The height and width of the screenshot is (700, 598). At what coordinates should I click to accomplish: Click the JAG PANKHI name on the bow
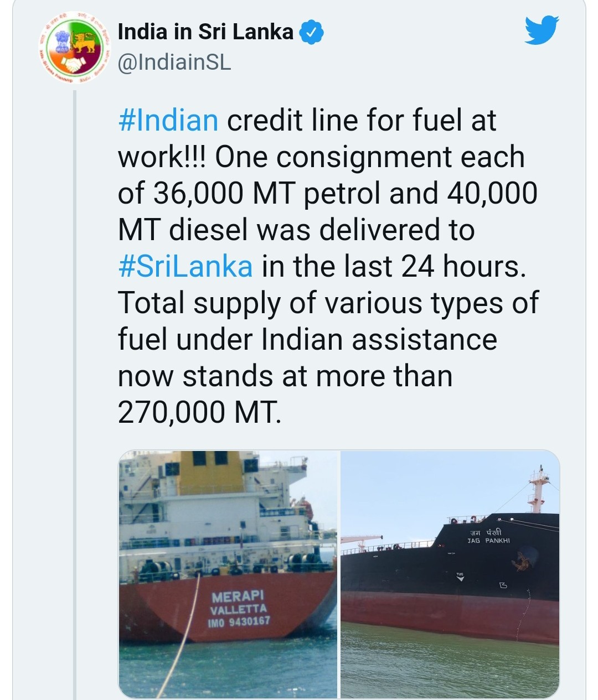click(488, 540)
